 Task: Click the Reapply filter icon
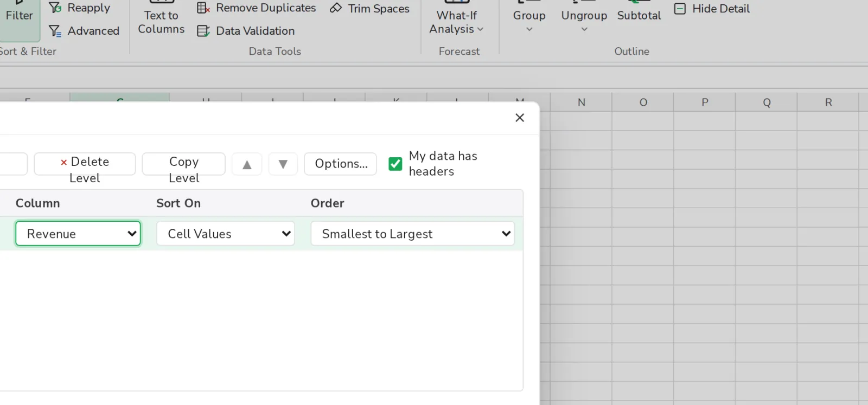[55, 8]
